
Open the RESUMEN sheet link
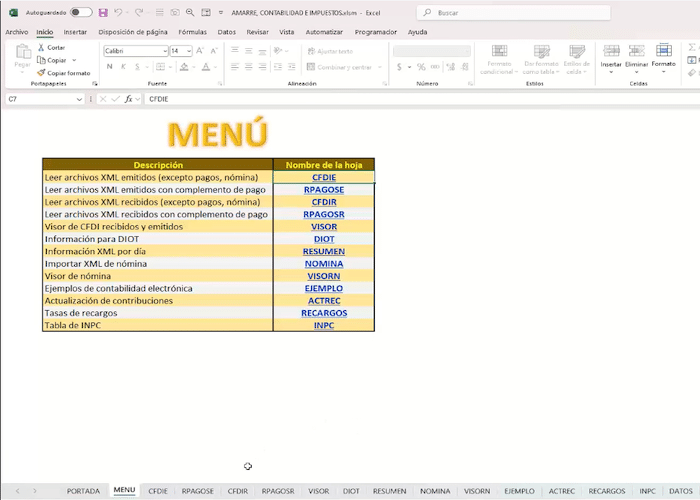click(x=324, y=251)
